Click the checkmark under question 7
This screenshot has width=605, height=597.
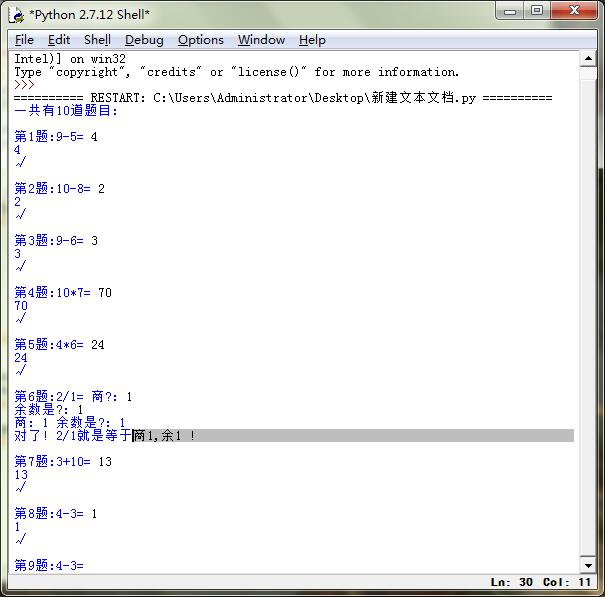click(21, 487)
